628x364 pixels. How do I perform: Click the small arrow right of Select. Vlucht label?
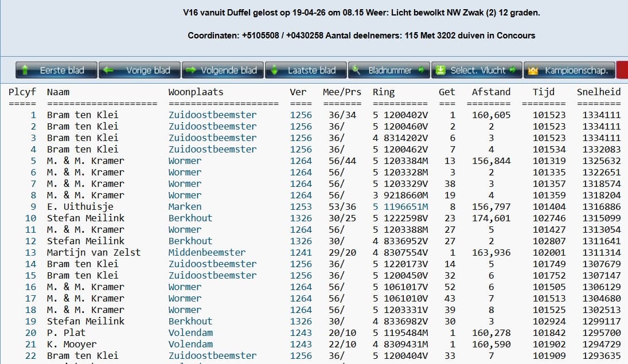point(514,71)
